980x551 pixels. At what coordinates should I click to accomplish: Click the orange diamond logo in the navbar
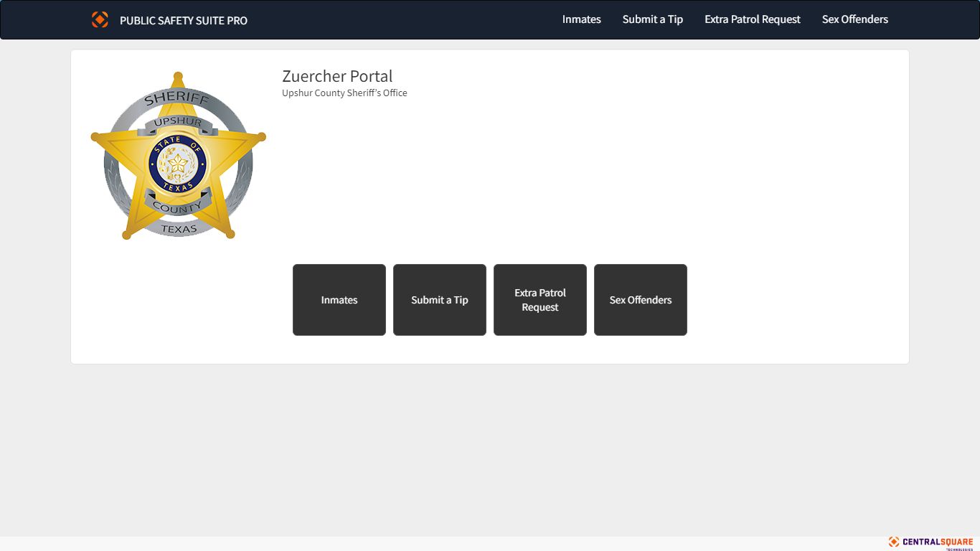click(x=100, y=20)
